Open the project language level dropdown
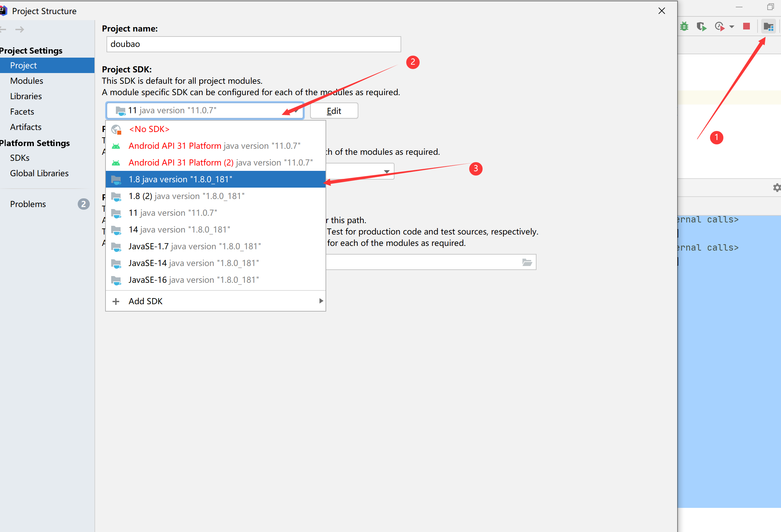781x532 pixels. coord(386,171)
